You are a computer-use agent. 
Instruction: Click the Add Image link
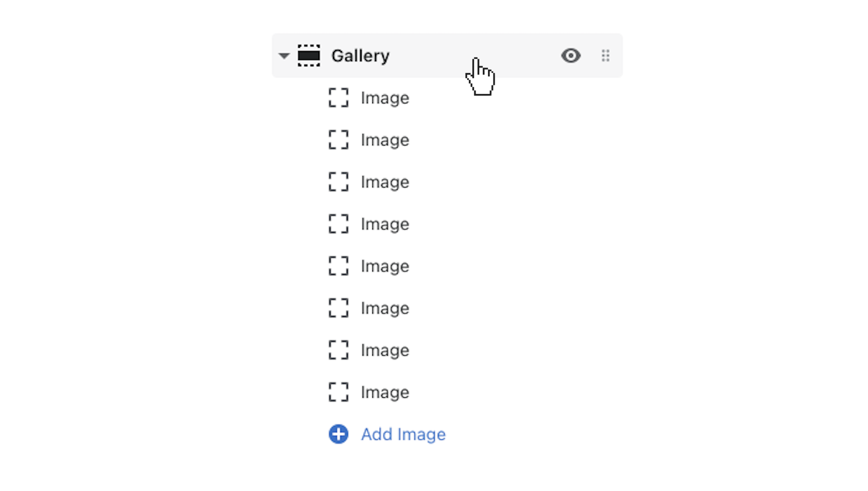click(x=403, y=434)
